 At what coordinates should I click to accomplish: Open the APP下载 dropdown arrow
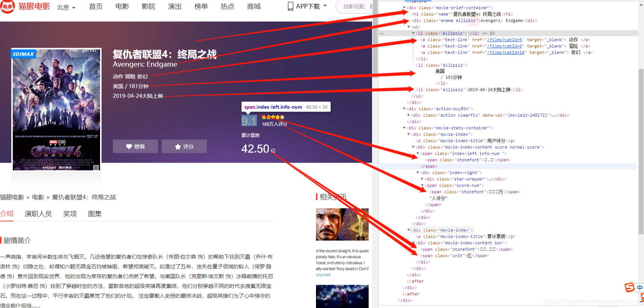click(325, 6)
